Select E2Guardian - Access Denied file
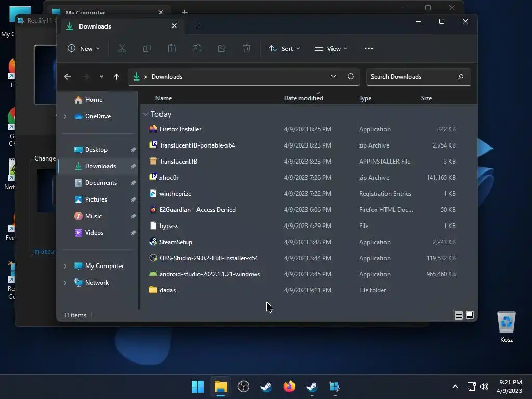The width and height of the screenshot is (532, 399). pos(197,210)
